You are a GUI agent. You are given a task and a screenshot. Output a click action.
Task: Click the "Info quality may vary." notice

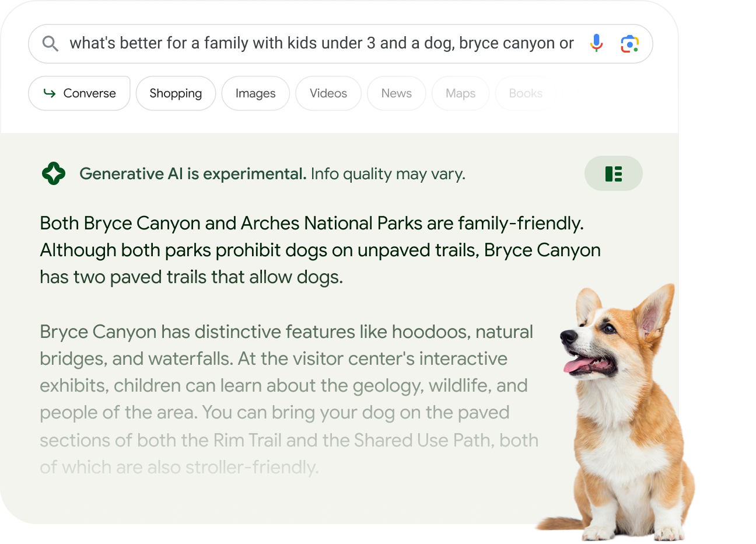[x=388, y=174]
